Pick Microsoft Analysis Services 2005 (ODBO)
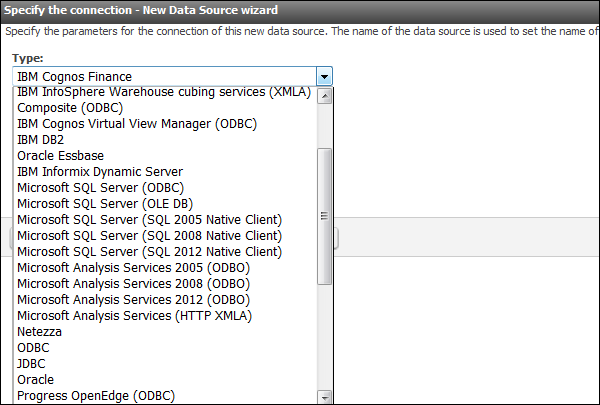600x405 pixels. [x=133, y=268]
